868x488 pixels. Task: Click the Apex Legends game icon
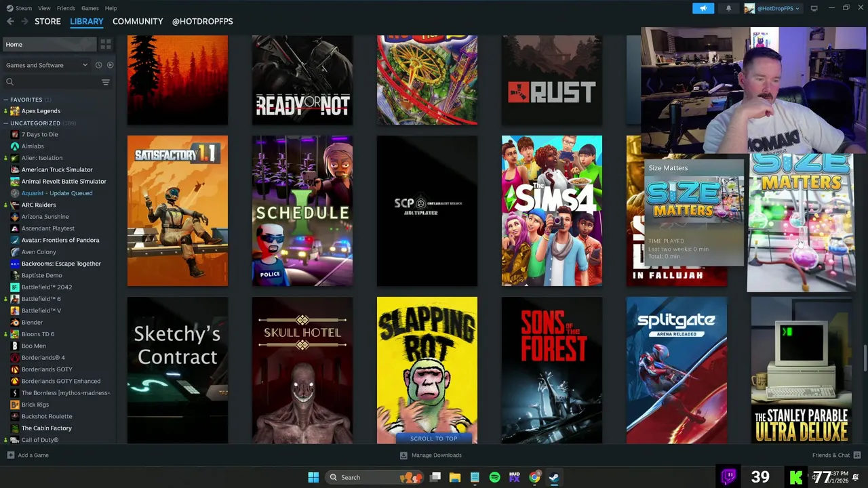[x=15, y=111]
